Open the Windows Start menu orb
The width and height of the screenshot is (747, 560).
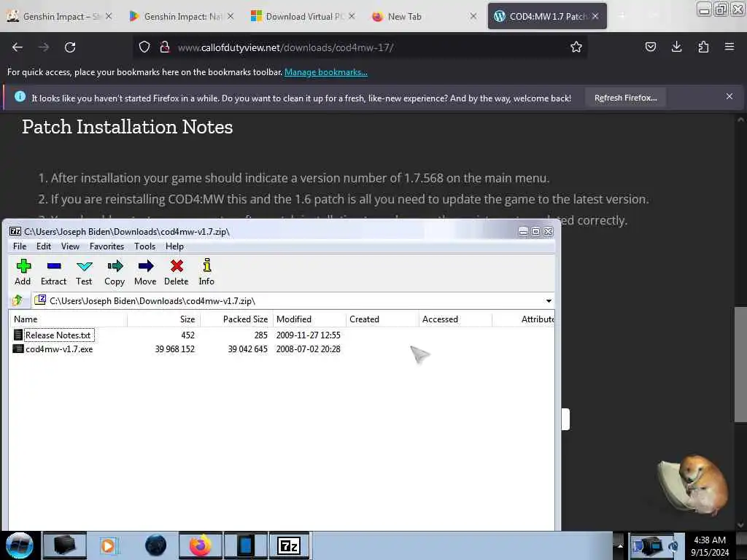point(19,545)
